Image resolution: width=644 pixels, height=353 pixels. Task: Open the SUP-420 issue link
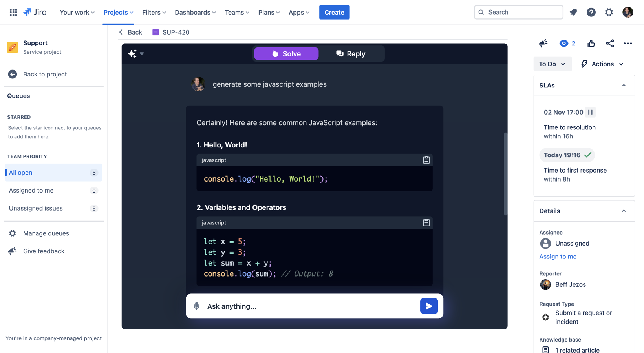tap(176, 32)
